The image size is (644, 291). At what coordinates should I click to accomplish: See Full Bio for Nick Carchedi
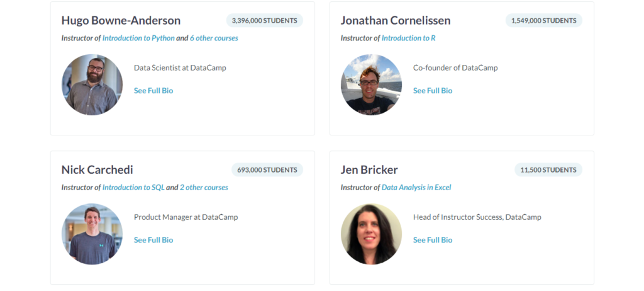click(153, 240)
